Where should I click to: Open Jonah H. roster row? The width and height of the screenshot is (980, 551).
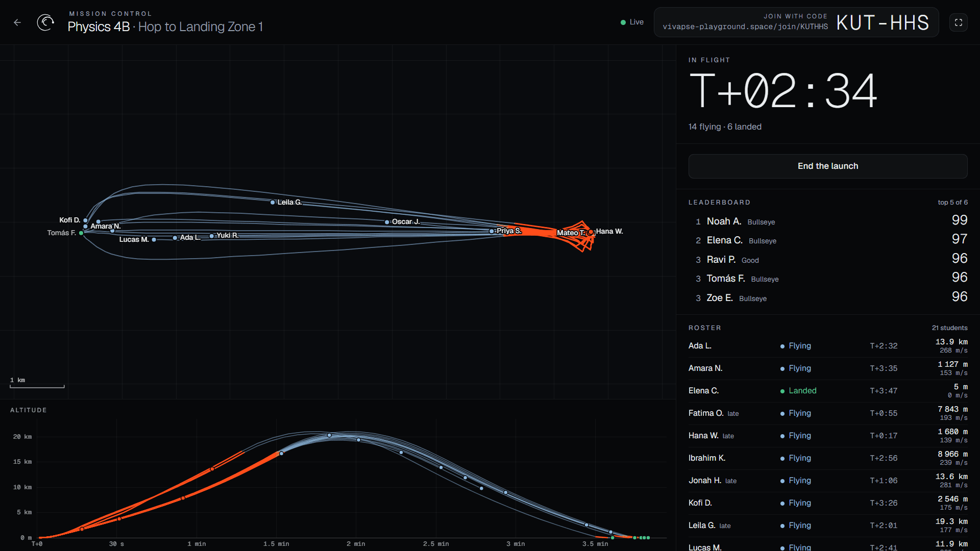tap(828, 481)
